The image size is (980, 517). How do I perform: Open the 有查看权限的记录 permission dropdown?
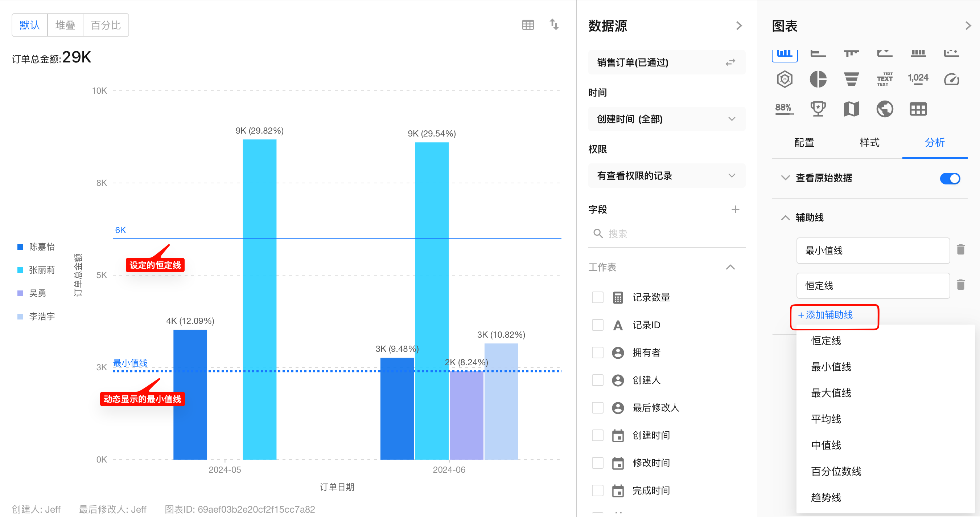[x=666, y=175]
